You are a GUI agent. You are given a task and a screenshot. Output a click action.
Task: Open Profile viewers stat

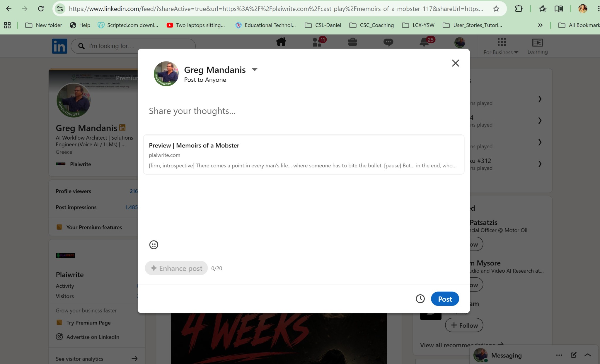tap(97, 191)
